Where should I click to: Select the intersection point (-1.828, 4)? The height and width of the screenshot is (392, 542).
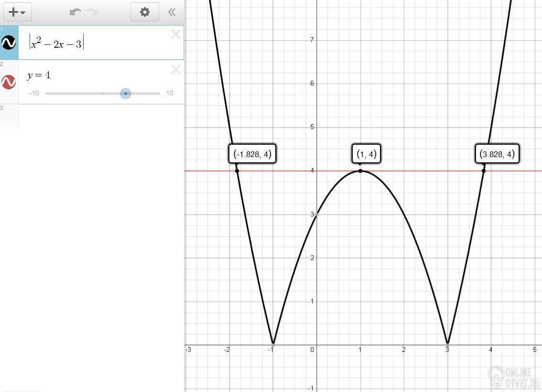click(237, 171)
